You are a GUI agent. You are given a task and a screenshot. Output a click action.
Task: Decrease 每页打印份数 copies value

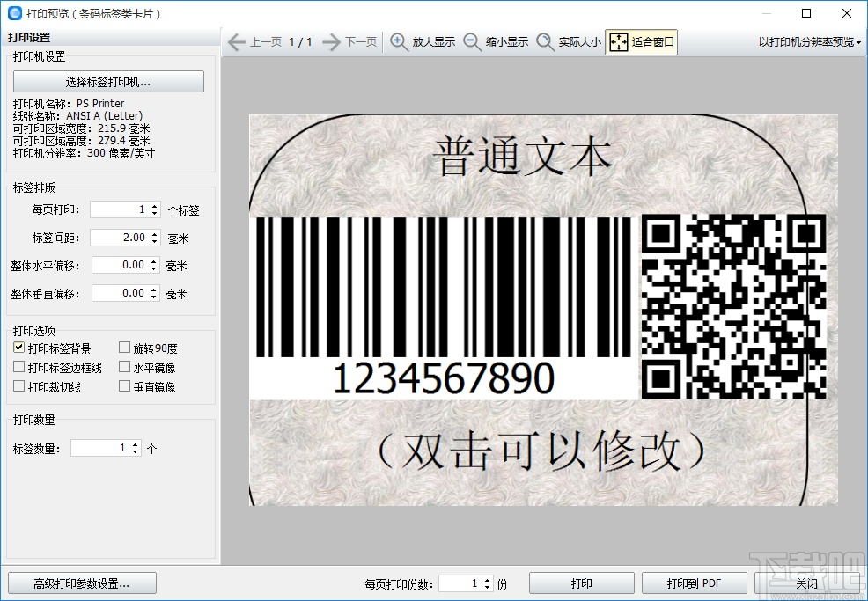coord(487,587)
